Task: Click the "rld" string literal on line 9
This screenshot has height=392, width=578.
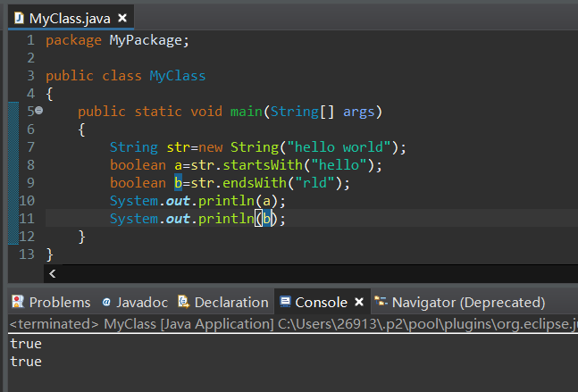Action: click(x=314, y=183)
